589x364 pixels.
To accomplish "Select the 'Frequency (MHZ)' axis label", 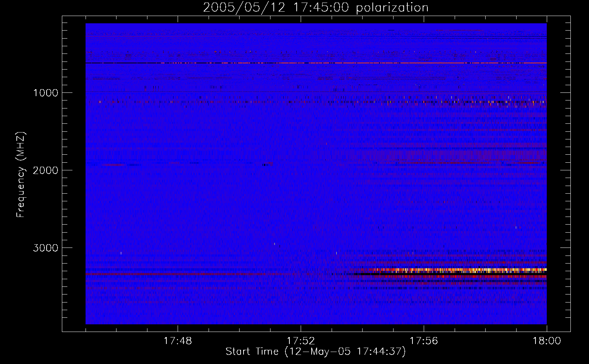I will coord(21,175).
